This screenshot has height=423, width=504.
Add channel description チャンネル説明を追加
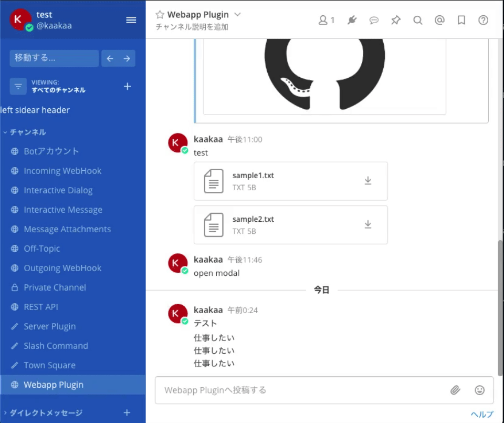point(192,27)
